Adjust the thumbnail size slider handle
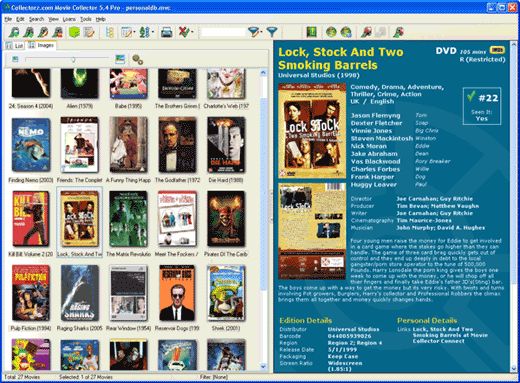This screenshot has height=383, width=520. 73,59
